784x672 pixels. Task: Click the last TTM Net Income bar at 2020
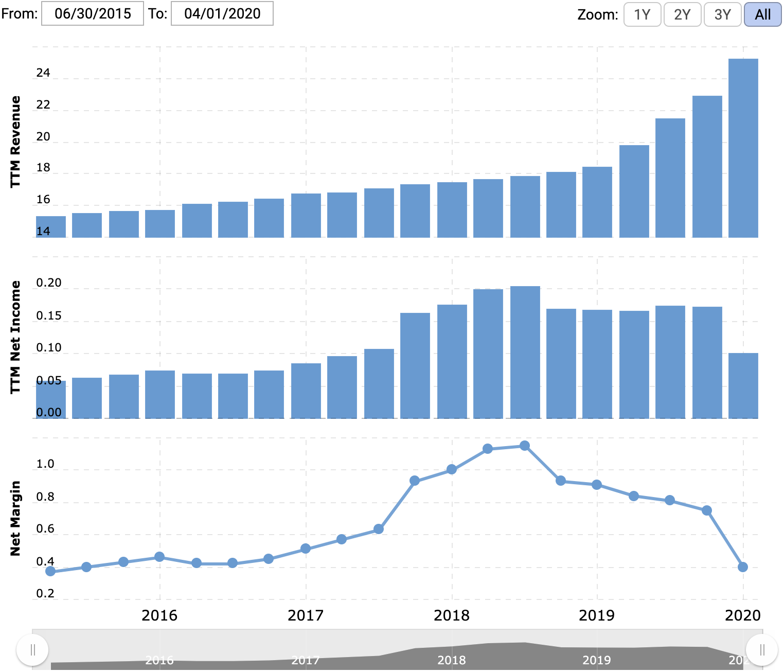(x=743, y=385)
